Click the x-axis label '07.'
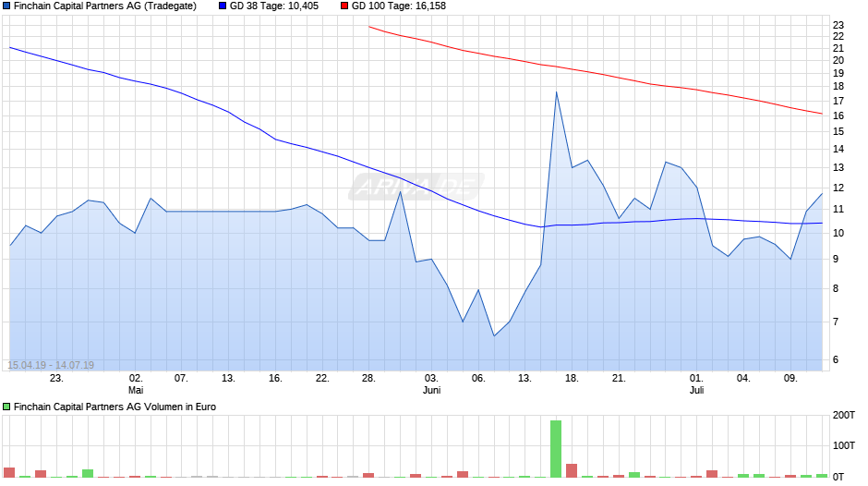Screen dimensions: 868x486 coord(181,379)
